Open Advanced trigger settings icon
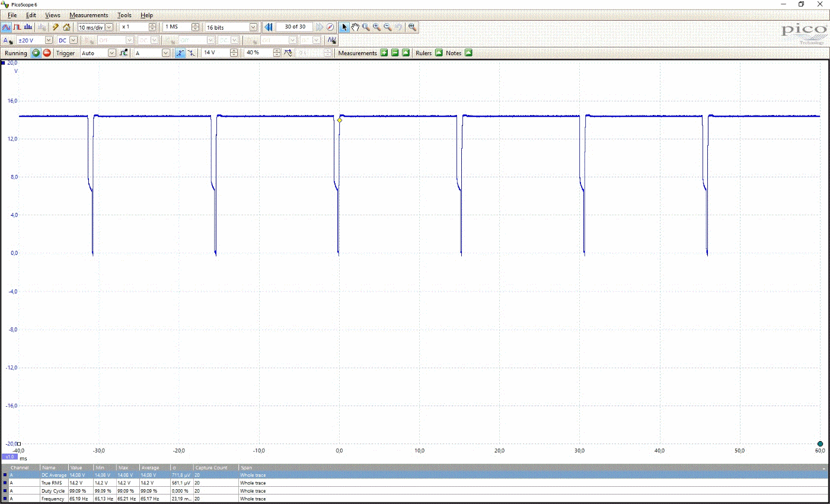The width and height of the screenshot is (830, 504). [123, 53]
